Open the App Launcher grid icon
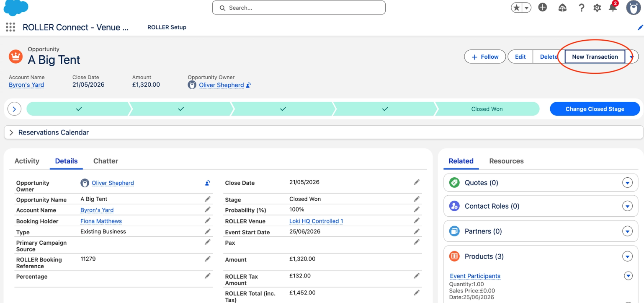The image size is (644, 303). [x=10, y=27]
